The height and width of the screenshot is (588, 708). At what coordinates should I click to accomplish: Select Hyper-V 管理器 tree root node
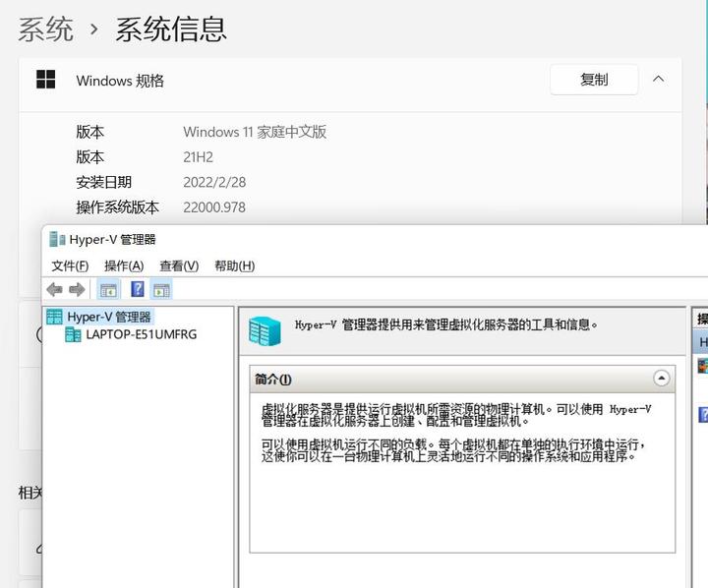tap(99, 317)
